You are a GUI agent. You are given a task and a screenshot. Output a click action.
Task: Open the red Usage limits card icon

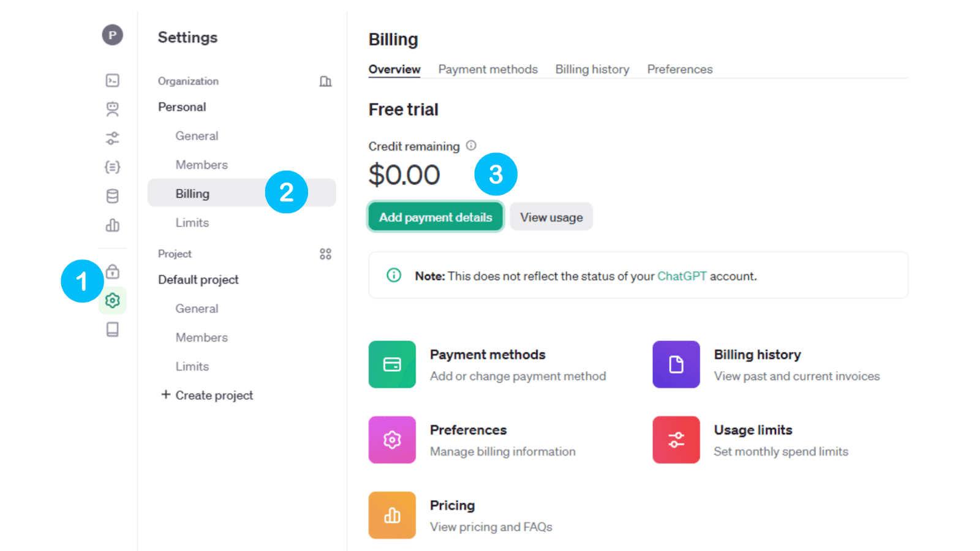coord(676,440)
